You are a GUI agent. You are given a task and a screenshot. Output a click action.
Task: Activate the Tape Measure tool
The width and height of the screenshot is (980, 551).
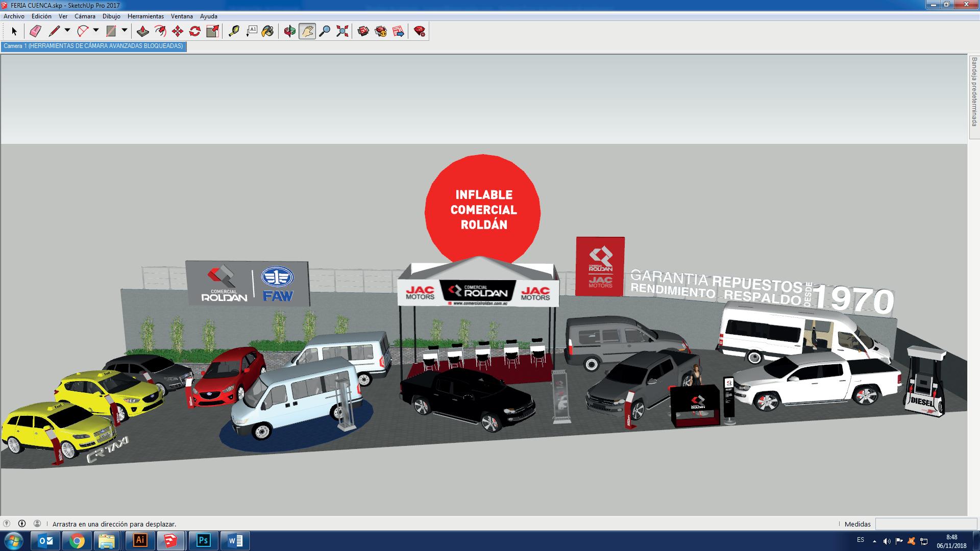[234, 32]
